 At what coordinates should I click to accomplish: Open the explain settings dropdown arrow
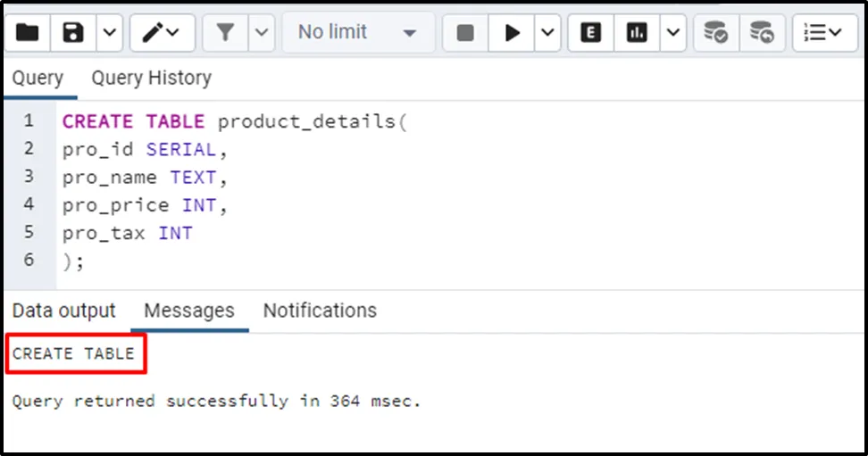pyautogui.click(x=672, y=33)
